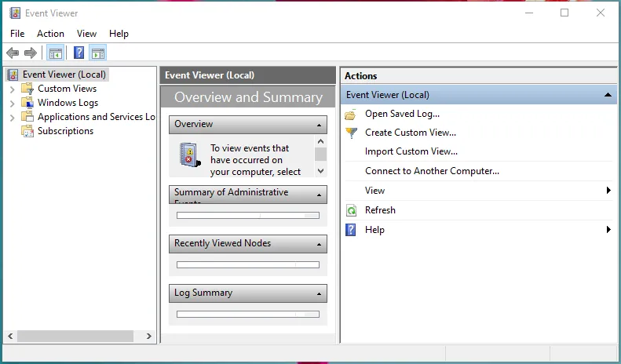Click the Forward arrow toolbar icon
This screenshot has height=364, width=621.
31,53
